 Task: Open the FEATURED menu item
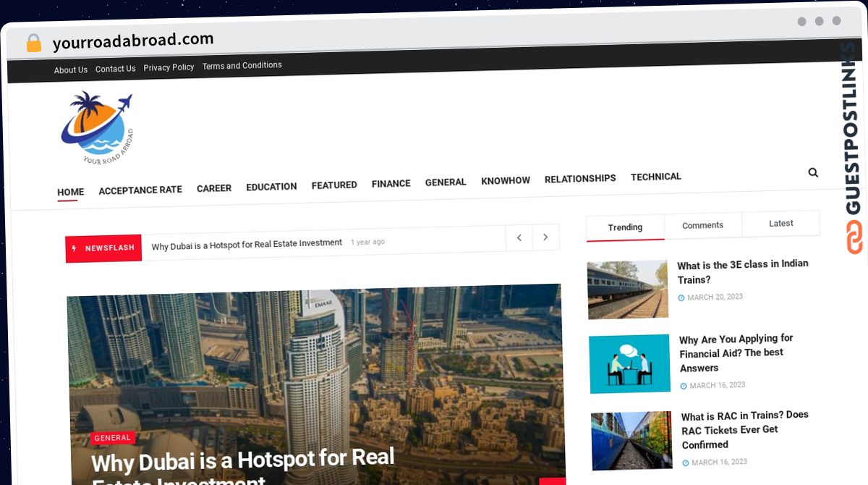tap(334, 185)
